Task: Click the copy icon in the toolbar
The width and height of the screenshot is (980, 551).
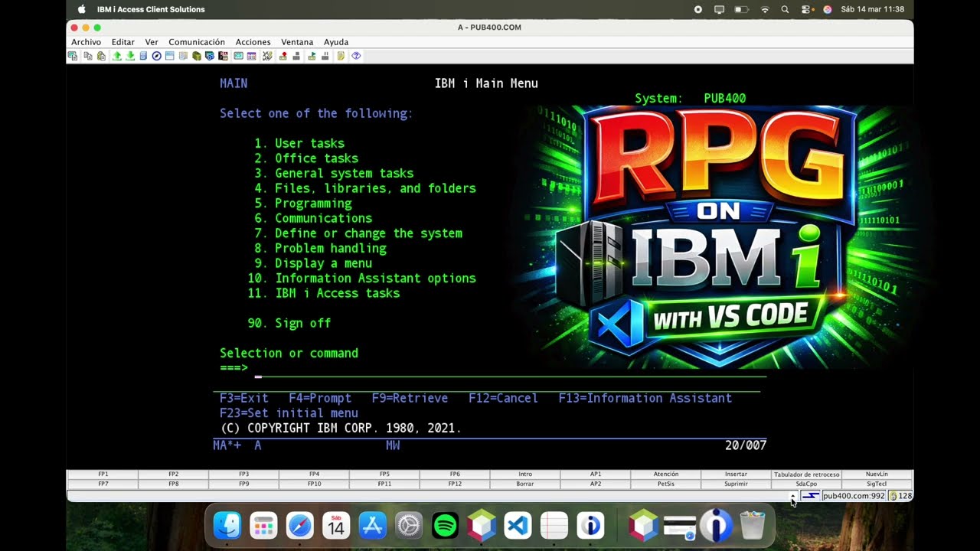Action: pos(87,56)
